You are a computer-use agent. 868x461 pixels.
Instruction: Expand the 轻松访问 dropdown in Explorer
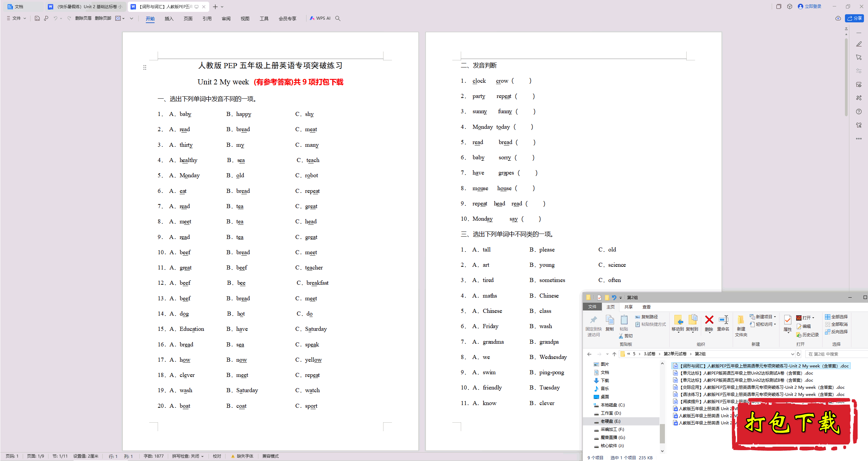coord(775,324)
